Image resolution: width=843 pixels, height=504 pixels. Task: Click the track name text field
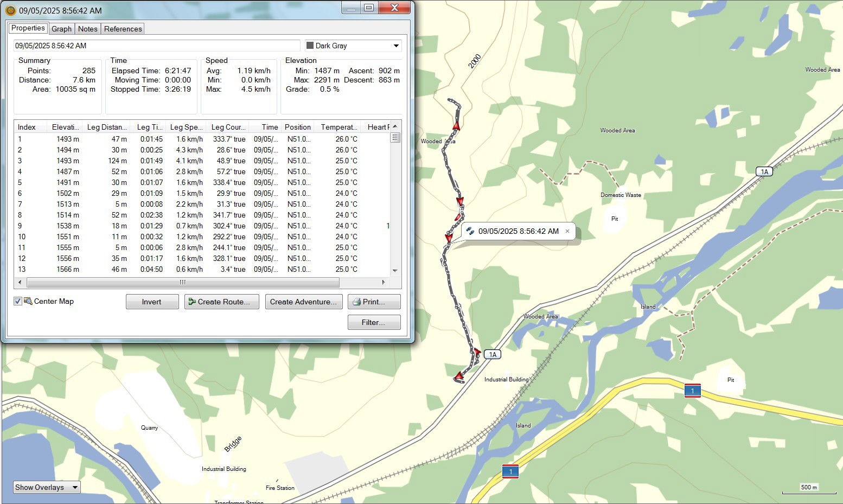coord(156,46)
